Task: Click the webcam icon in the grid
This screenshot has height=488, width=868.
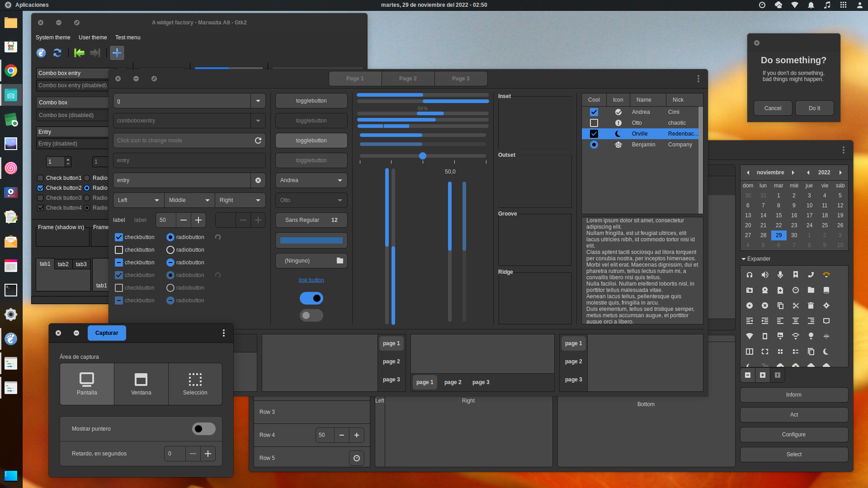Action: click(x=764, y=290)
